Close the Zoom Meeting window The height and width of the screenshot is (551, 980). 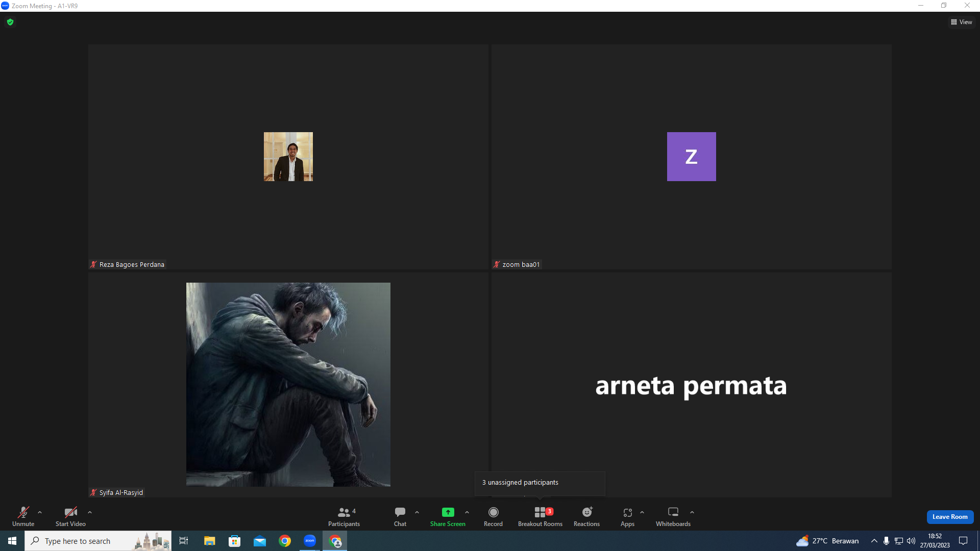[967, 6]
